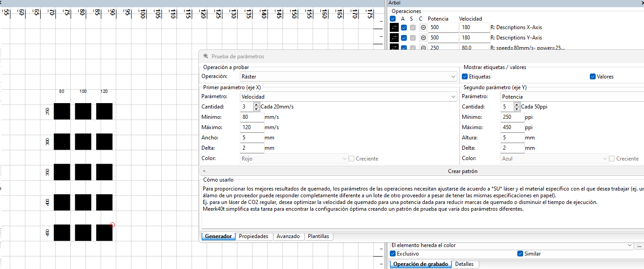
Task: Click Y-axis Máximo field showing 450
Action: (512, 127)
